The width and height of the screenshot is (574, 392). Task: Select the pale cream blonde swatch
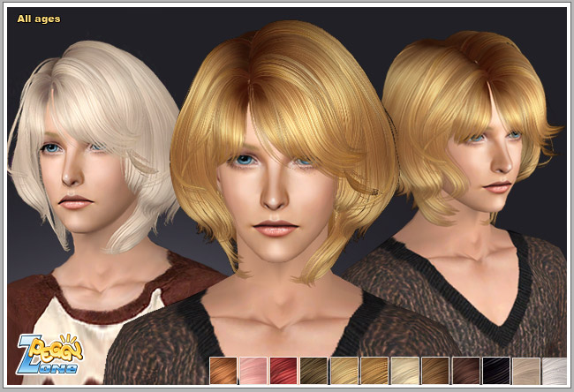click(404, 371)
